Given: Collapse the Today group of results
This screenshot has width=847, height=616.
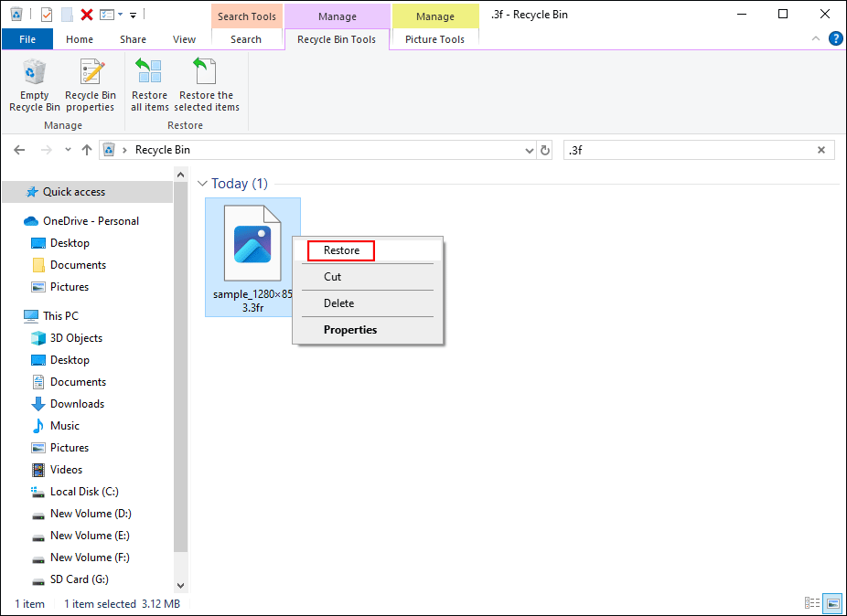Looking at the screenshot, I should 203,183.
